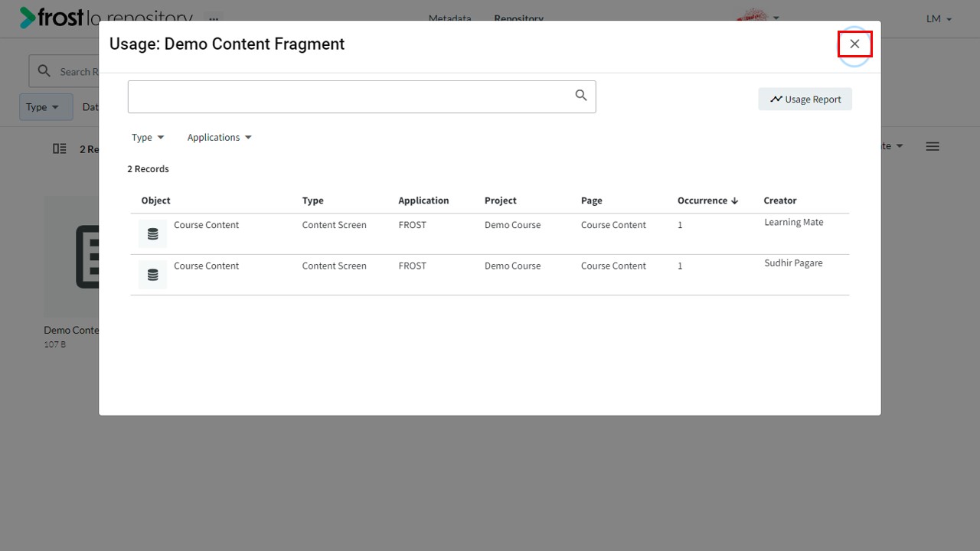
Task: Click the Occurrence sort arrow icon
Action: (x=735, y=201)
